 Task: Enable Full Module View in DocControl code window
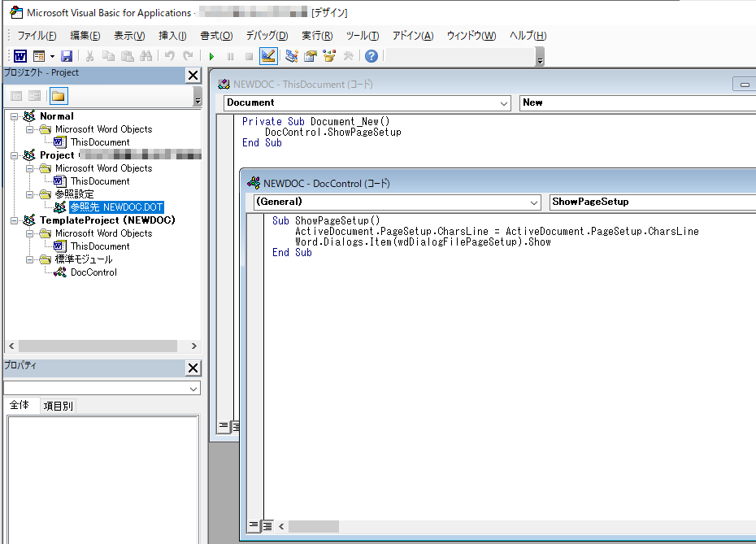tap(267, 525)
